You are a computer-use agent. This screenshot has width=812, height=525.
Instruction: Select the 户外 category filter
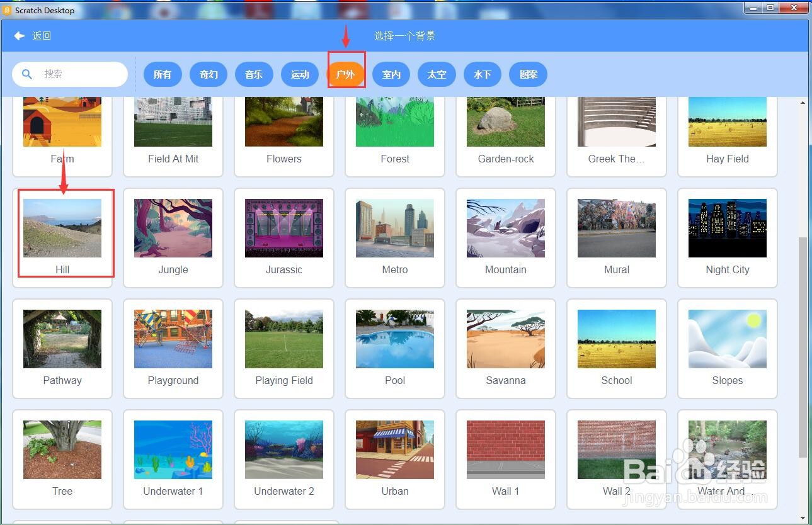point(346,74)
